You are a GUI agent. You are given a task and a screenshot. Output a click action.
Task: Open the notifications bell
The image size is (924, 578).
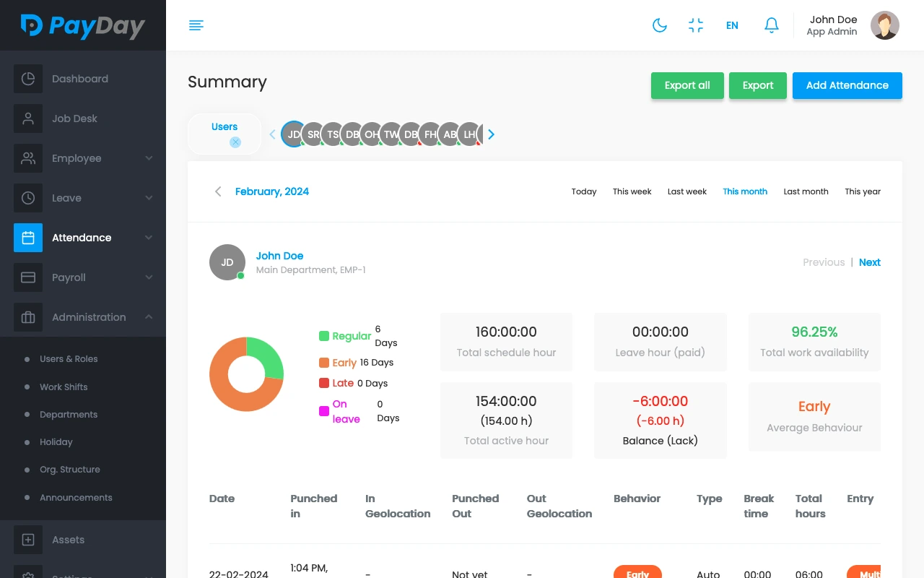pyautogui.click(x=771, y=25)
